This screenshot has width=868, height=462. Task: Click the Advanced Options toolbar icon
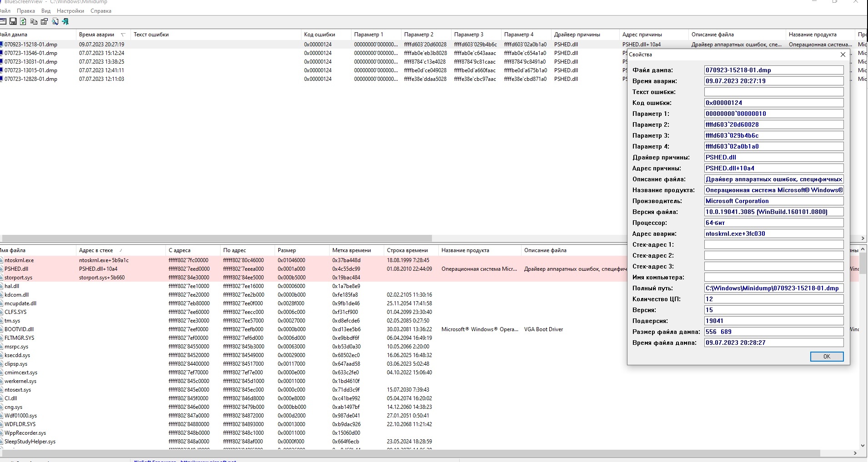pos(3,21)
